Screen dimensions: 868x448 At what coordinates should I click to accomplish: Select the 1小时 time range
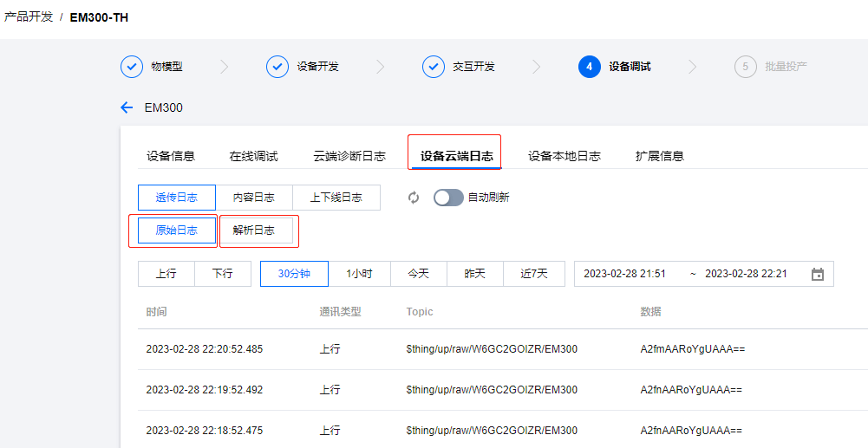[359, 274]
